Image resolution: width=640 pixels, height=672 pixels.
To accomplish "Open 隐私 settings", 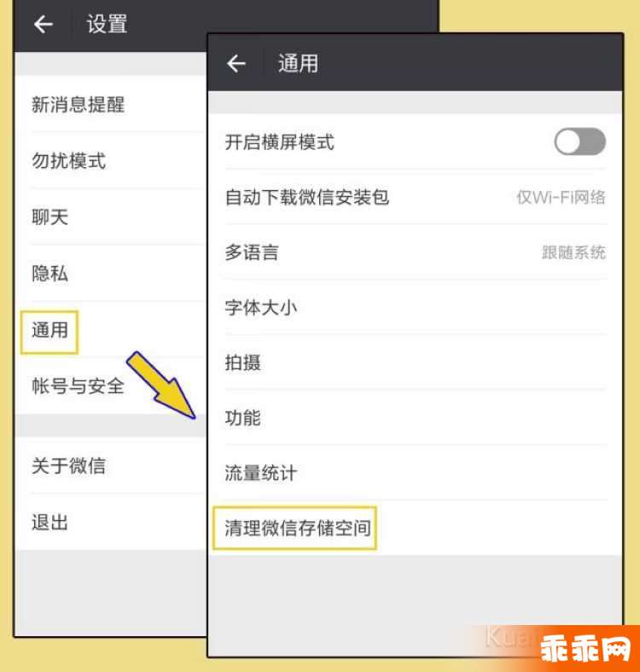I will click(x=111, y=273).
